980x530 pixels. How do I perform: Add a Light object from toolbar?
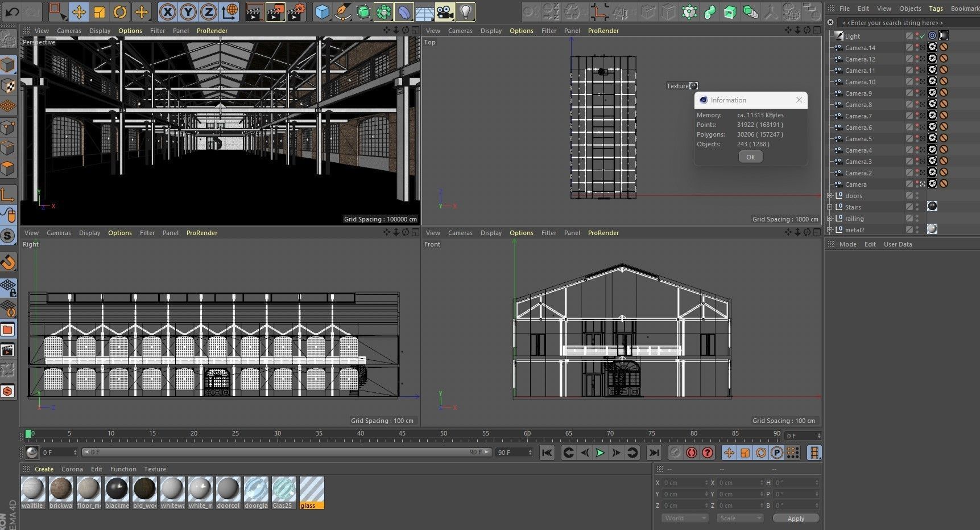point(466,11)
